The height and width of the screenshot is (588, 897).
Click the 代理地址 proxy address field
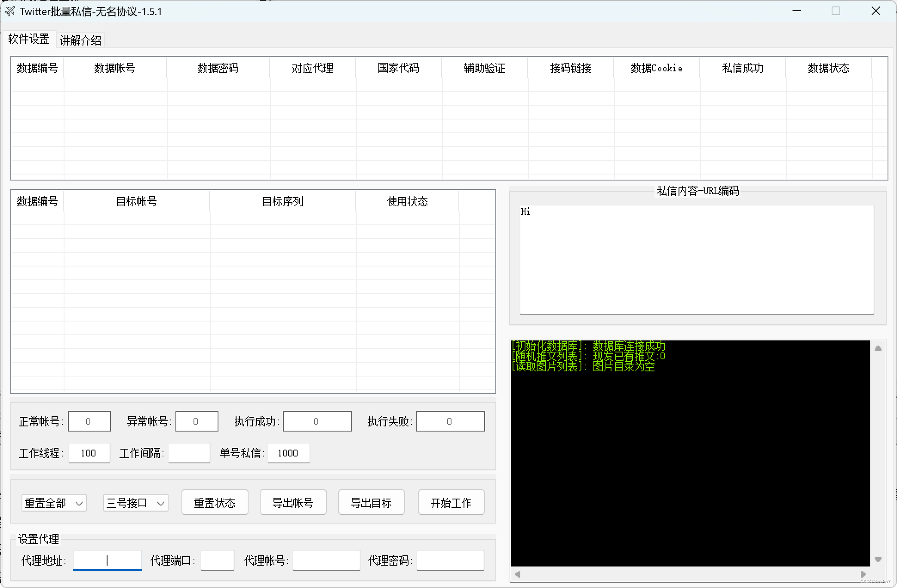(107, 560)
